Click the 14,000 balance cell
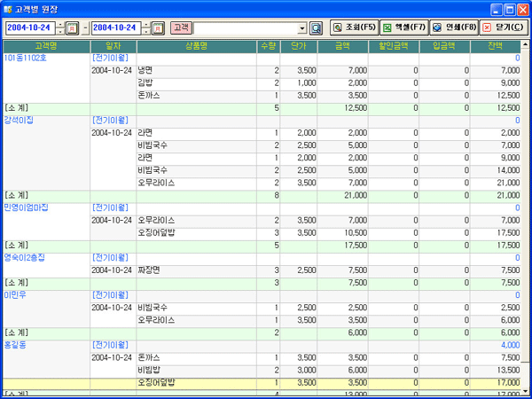This screenshot has height=399, width=532. (x=496, y=170)
